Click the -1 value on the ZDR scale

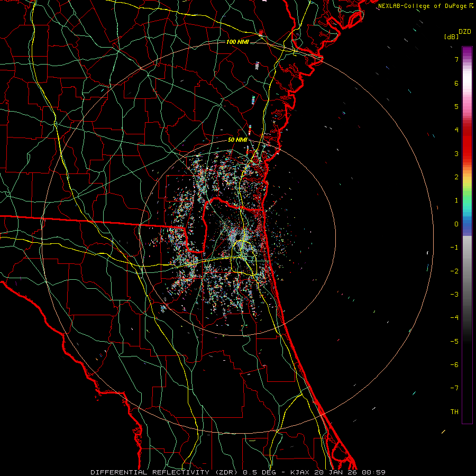pyautogui.click(x=454, y=248)
